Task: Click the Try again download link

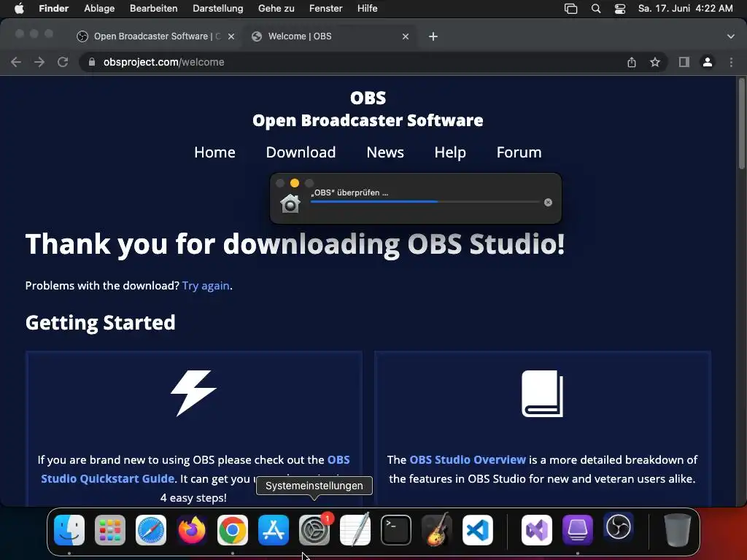Action: point(206,286)
